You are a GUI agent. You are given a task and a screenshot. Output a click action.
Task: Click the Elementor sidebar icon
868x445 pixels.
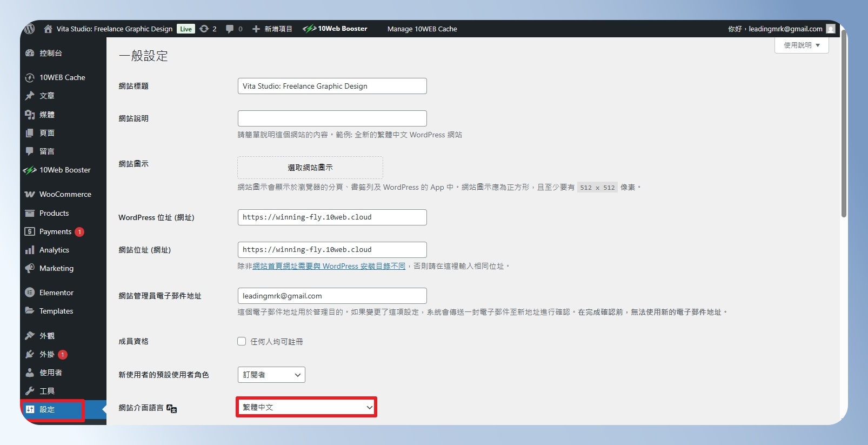(30, 293)
